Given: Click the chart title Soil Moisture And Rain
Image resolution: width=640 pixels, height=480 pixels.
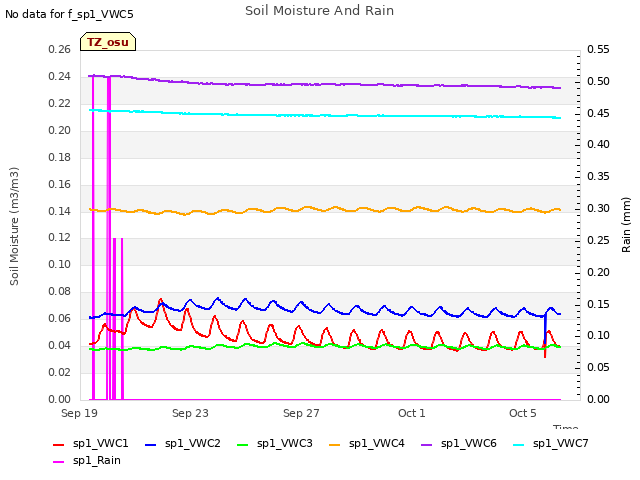Looking at the screenshot, I should [x=320, y=11].
